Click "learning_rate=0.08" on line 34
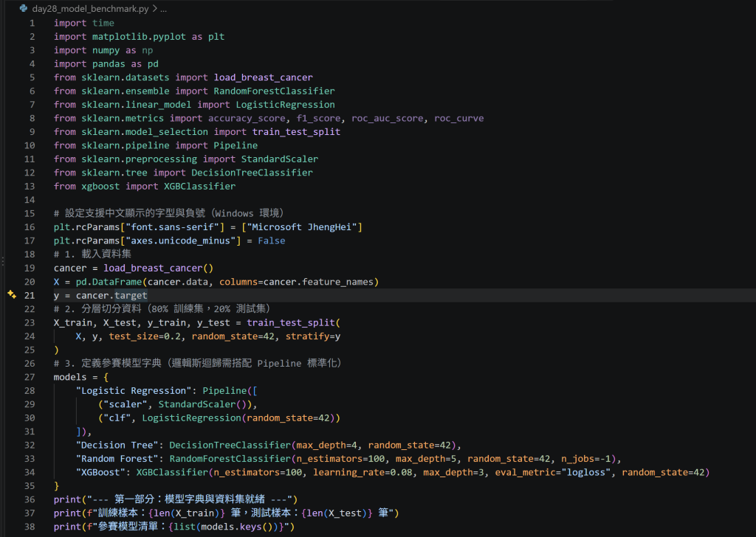The height and width of the screenshot is (537, 756). click(x=362, y=472)
